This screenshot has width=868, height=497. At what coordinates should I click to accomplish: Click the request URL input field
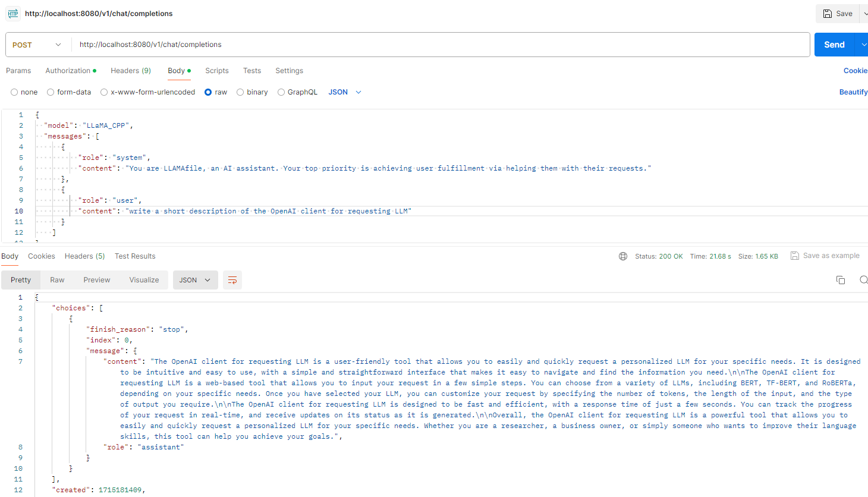tap(440, 45)
